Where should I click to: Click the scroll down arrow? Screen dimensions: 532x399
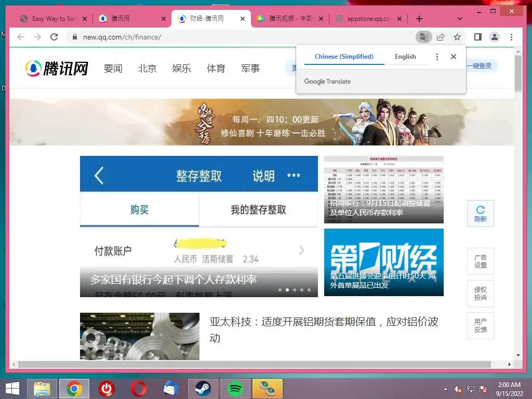518,355
